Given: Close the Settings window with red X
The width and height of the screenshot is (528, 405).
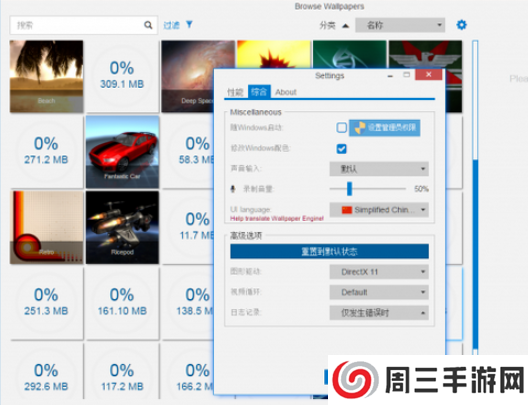Looking at the screenshot, I should pyautogui.click(x=428, y=75).
